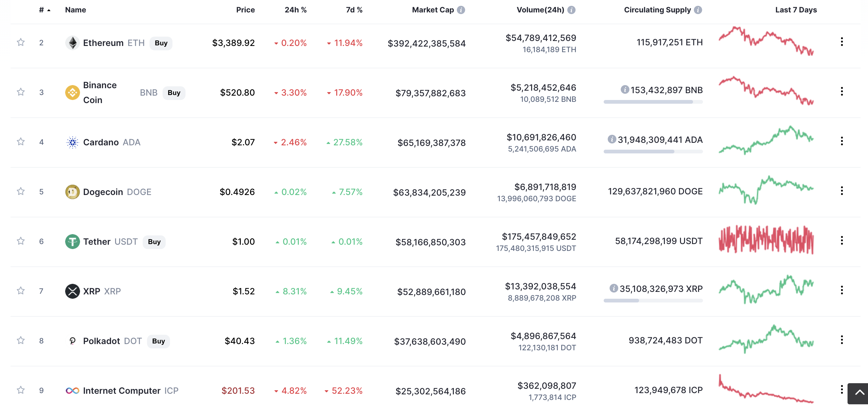Click Buy button next to Ethereum
The image size is (868, 413).
[x=161, y=43]
